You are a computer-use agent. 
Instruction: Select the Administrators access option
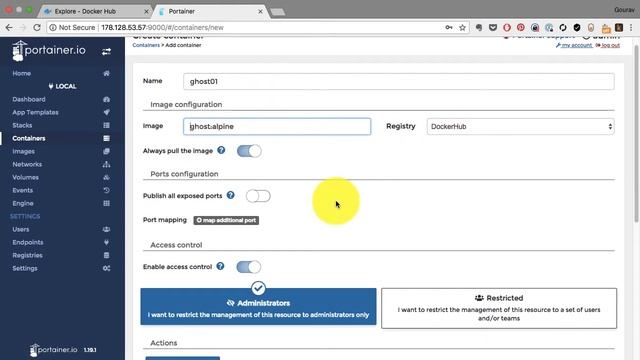coord(258,307)
